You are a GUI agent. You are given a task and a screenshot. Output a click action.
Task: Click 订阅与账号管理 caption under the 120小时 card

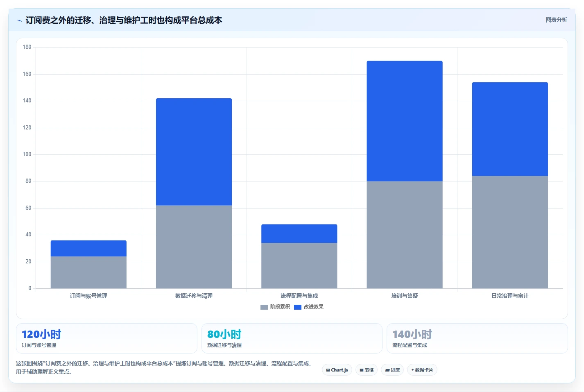click(39, 345)
